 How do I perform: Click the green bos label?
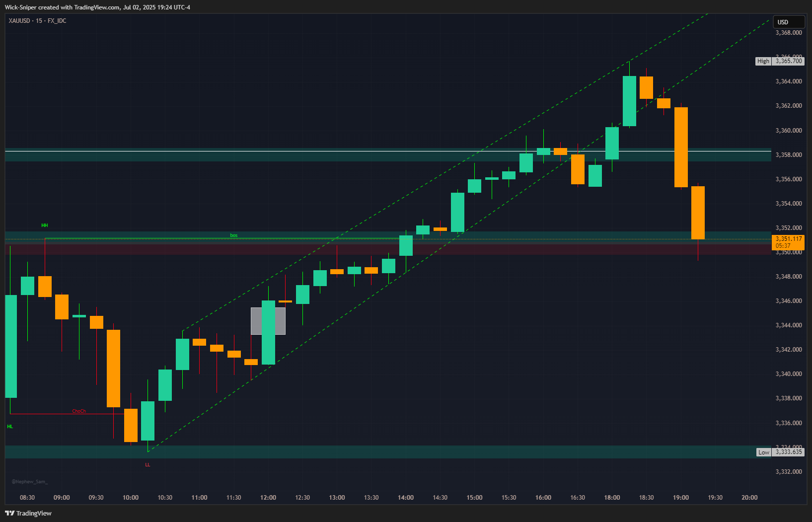234,235
